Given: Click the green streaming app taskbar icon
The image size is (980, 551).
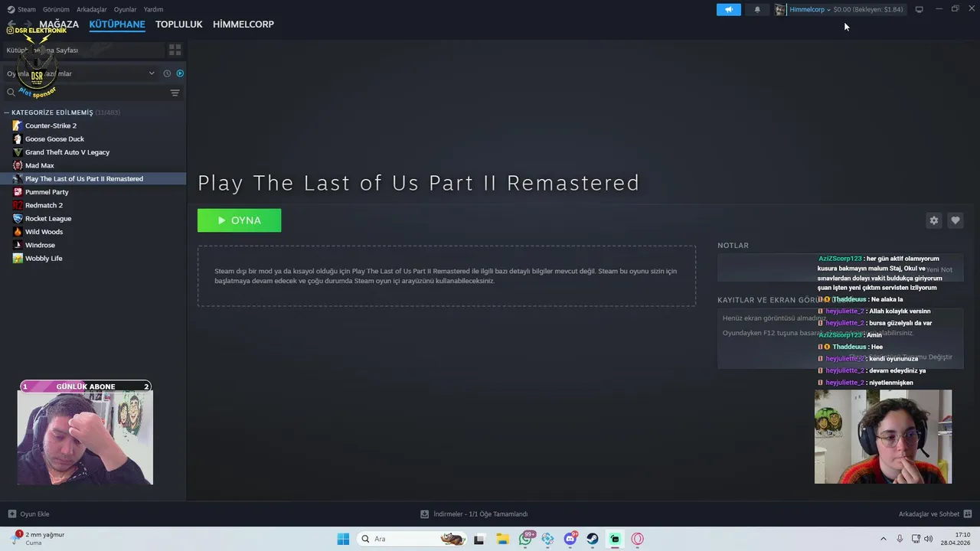Looking at the screenshot, I should point(615,539).
